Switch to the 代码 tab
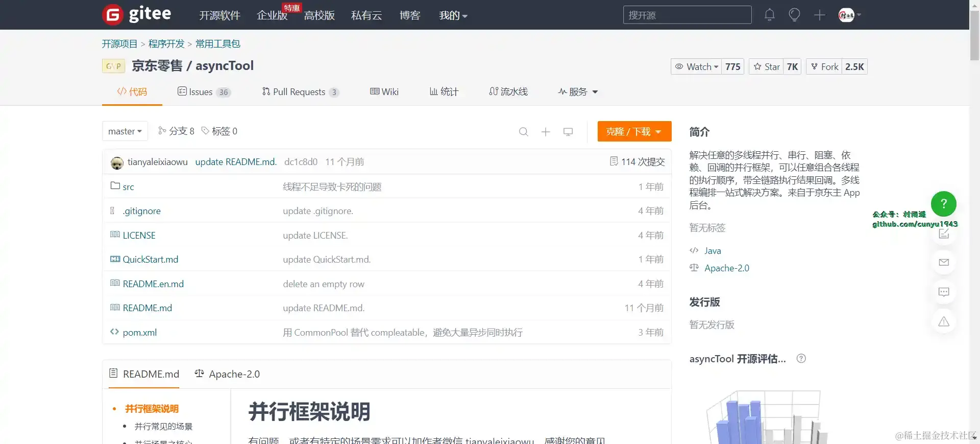Screen dimensions: 980x444 (132, 92)
